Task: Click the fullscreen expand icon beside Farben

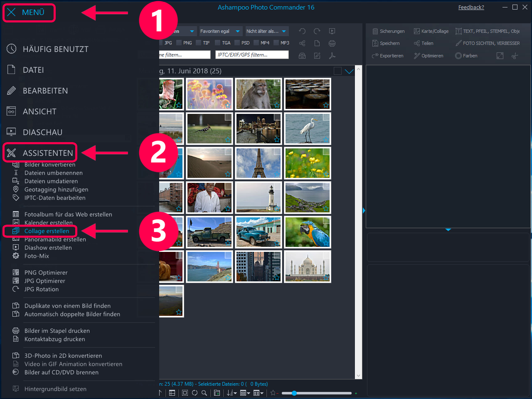Action: click(500, 56)
